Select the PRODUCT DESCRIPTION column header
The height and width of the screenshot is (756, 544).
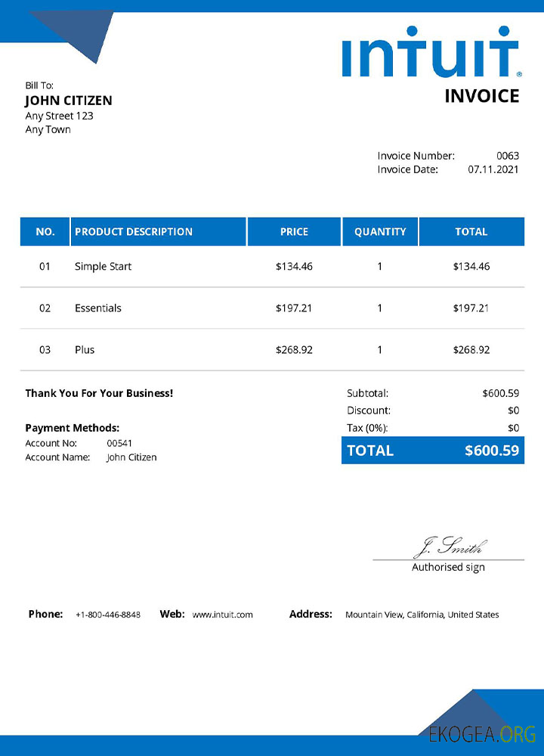click(134, 232)
